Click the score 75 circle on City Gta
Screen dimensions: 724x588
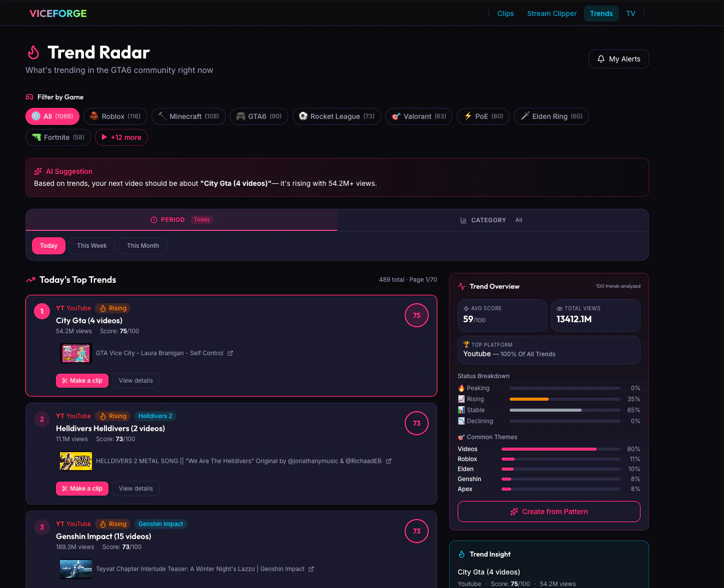click(x=417, y=315)
